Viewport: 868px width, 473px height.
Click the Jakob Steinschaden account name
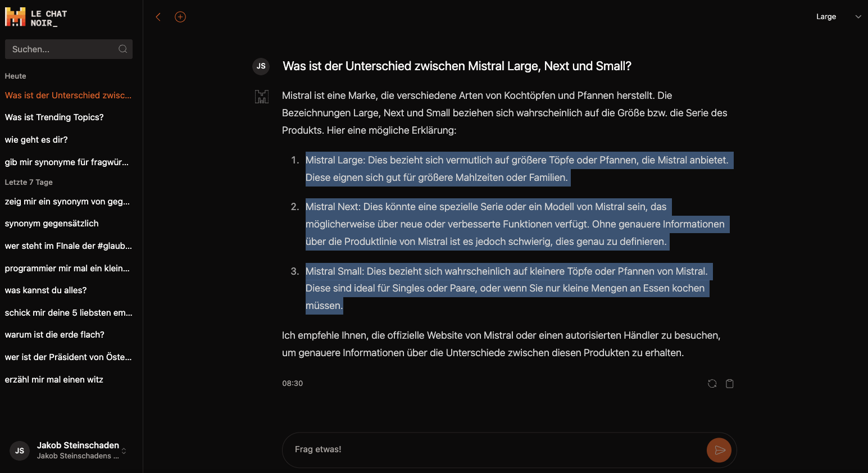tap(78, 445)
